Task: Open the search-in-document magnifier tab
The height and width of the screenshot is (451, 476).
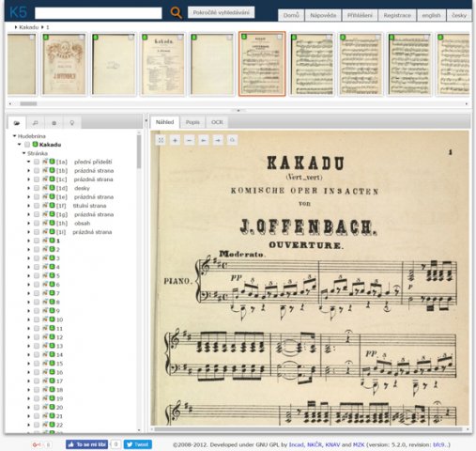Action: tap(36, 123)
